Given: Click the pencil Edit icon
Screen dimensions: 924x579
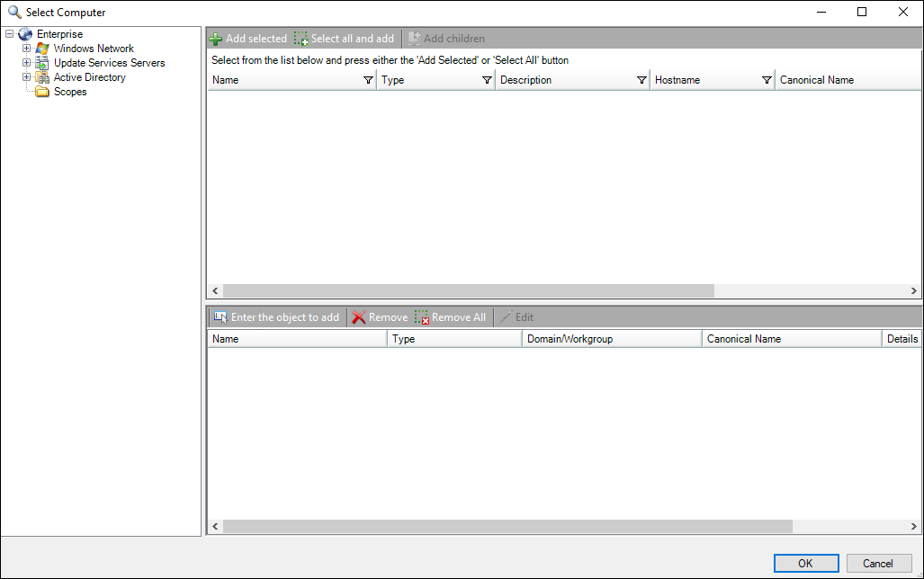Looking at the screenshot, I should [504, 316].
